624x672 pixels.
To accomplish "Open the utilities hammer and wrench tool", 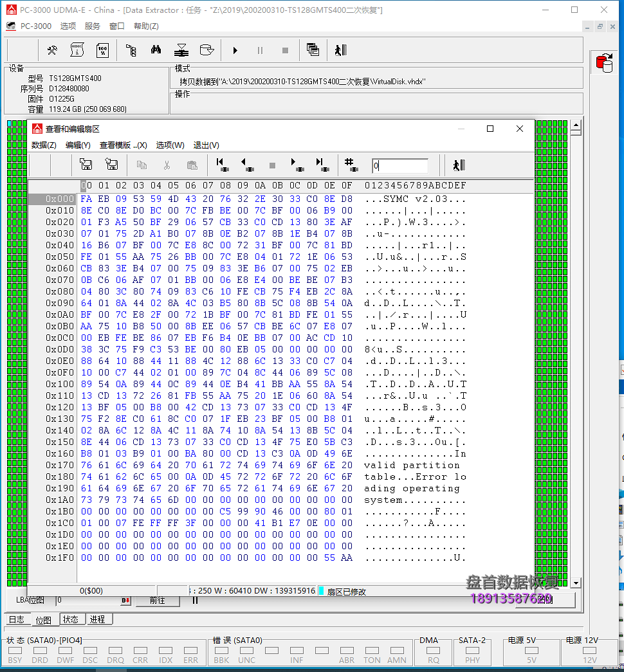I will (53, 50).
